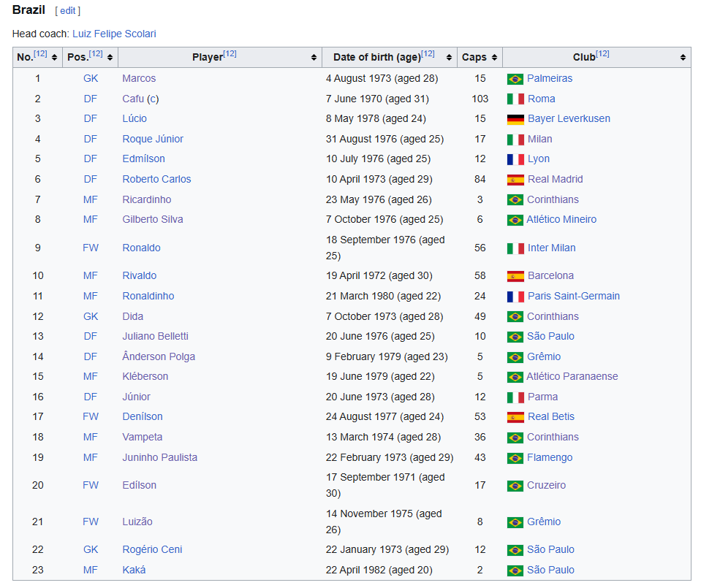The image size is (701, 588).
Task: Open the Rogério Ceni player link
Action: coord(153,549)
